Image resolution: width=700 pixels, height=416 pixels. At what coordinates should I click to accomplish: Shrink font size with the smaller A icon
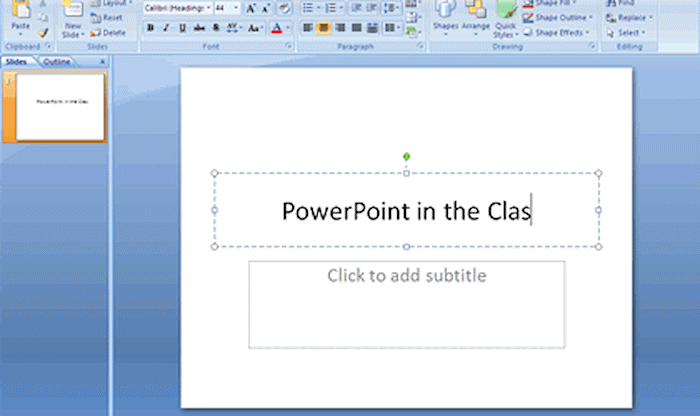[266, 8]
